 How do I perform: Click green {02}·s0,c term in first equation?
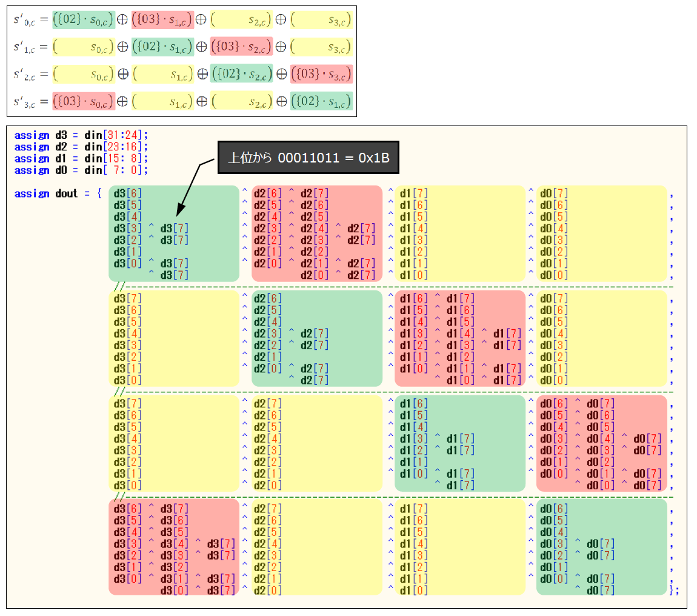pos(83,20)
